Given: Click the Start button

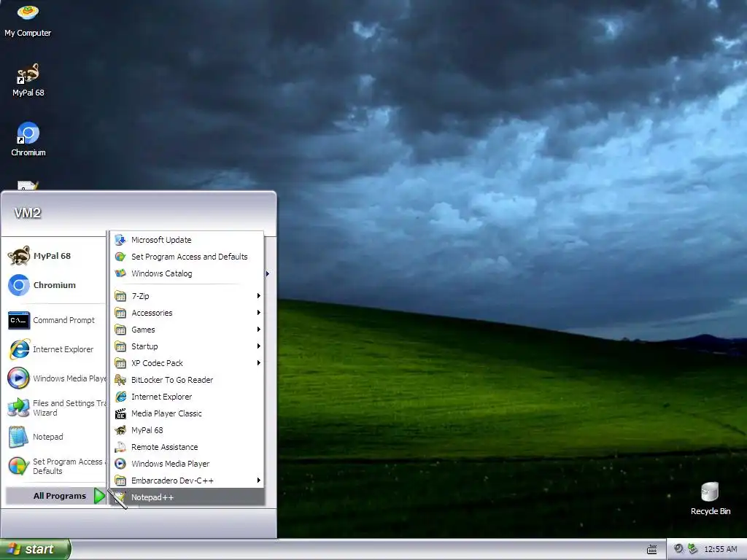Looking at the screenshot, I should click(35, 549).
